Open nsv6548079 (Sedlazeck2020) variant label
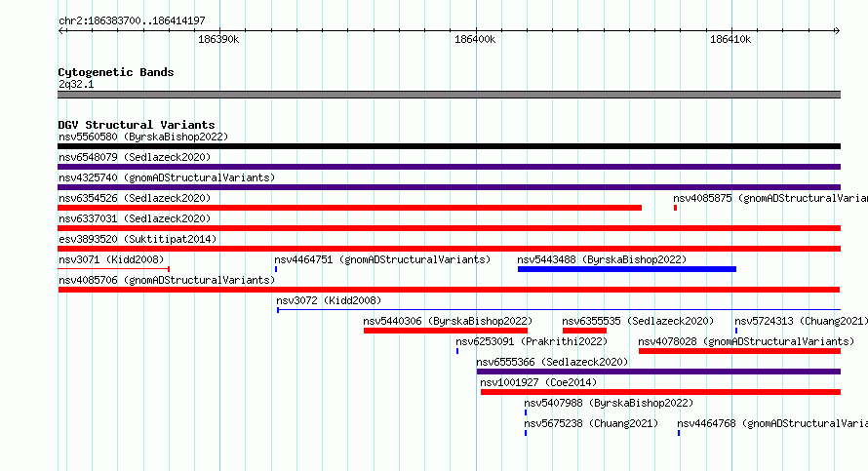Screen dimensions: 868x471 (x=135, y=157)
